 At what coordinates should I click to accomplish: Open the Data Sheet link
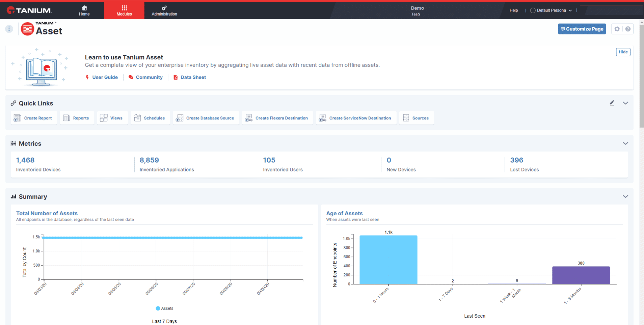(x=193, y=77)
